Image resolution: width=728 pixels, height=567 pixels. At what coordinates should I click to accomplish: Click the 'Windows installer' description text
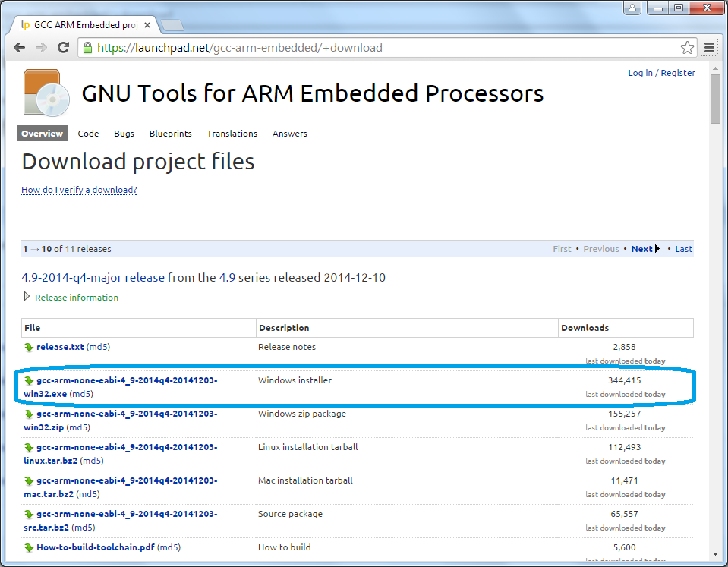coord(295,380)
